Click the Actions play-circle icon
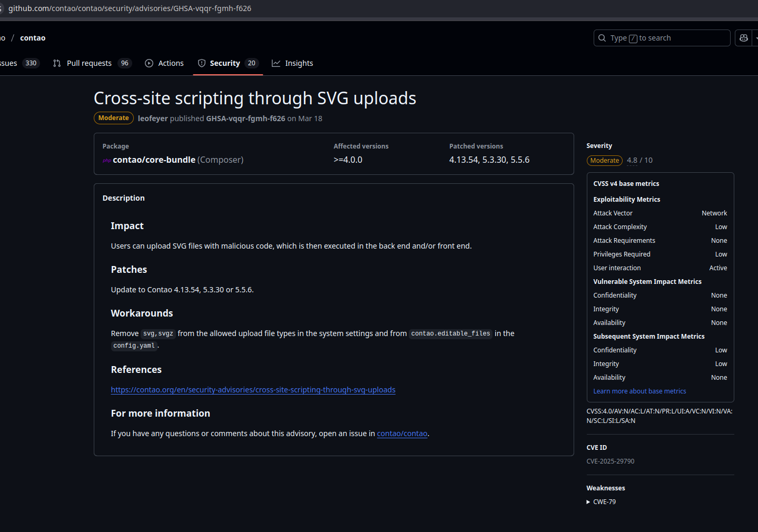 [x=149, y=63]
